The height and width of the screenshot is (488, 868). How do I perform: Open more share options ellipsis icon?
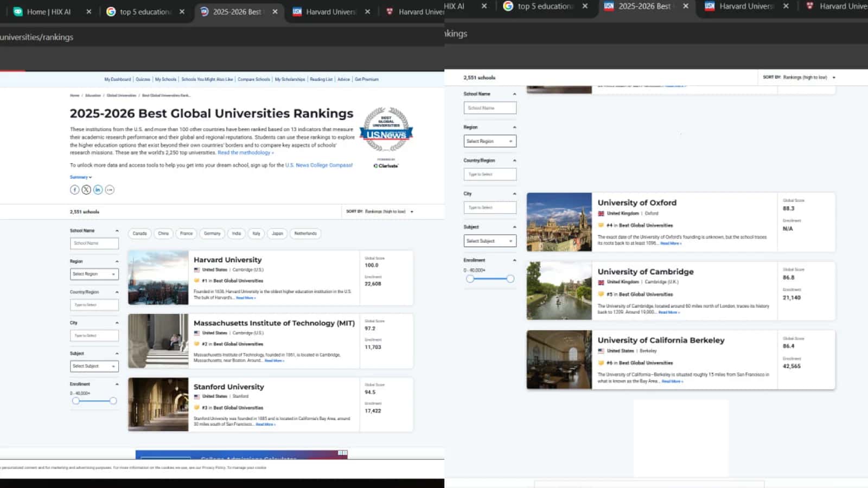point(110,190)
